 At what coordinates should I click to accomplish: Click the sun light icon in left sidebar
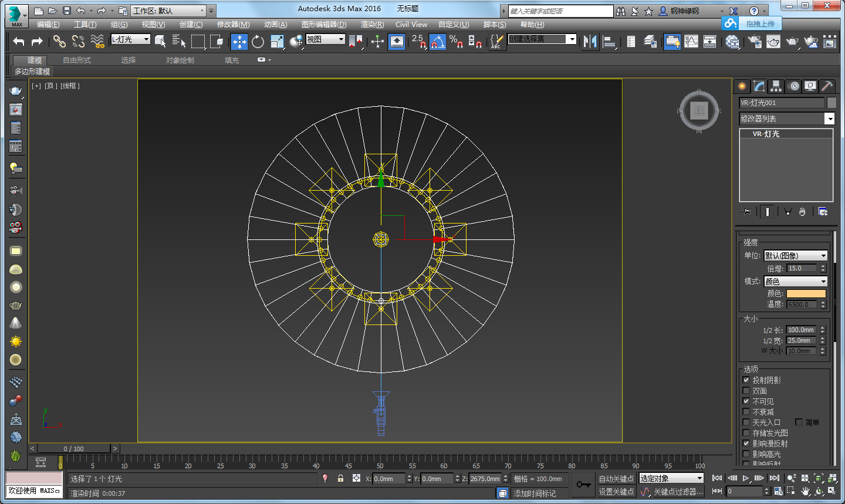coord(16,341)
